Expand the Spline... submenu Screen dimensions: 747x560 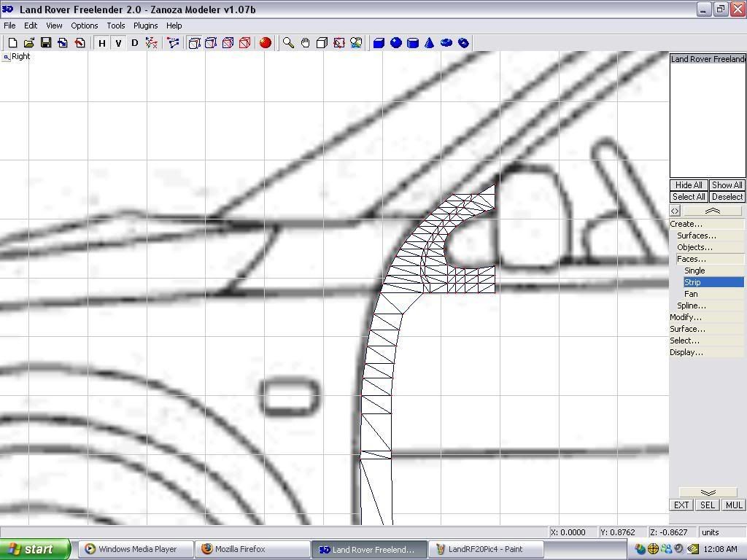pos(691,306)
